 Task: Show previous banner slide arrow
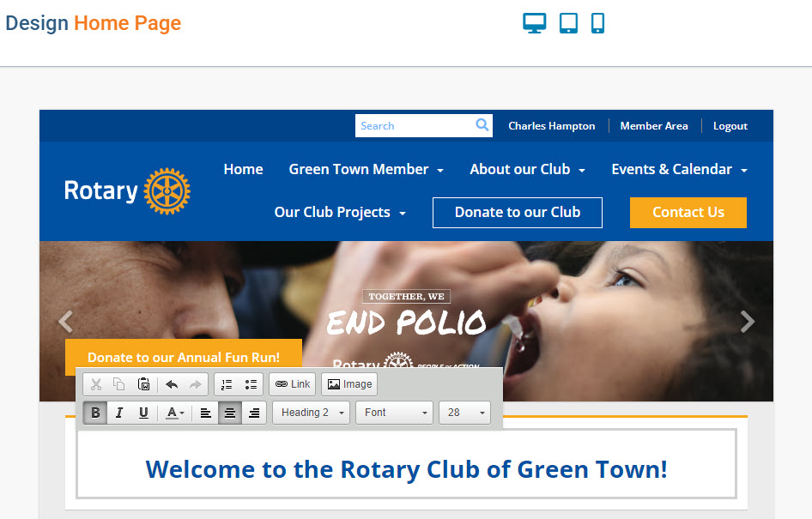click(x=66, y=322)
